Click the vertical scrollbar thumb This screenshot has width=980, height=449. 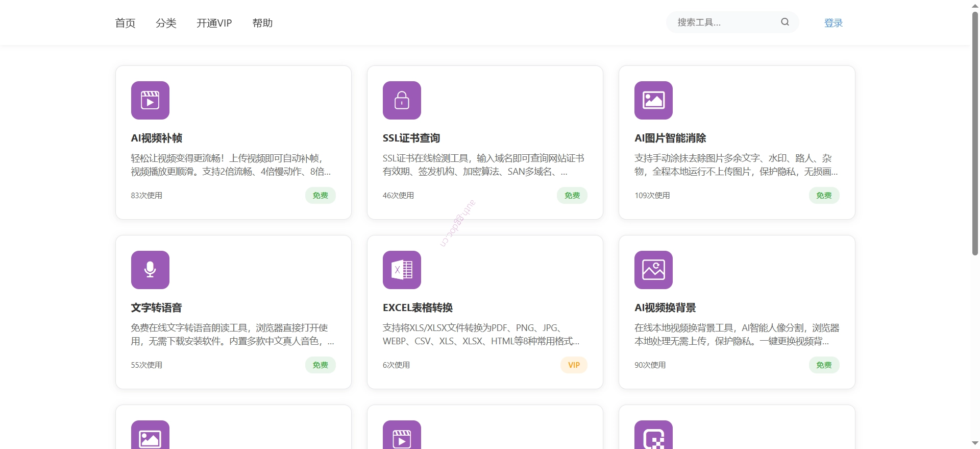(x=975, y=133)
